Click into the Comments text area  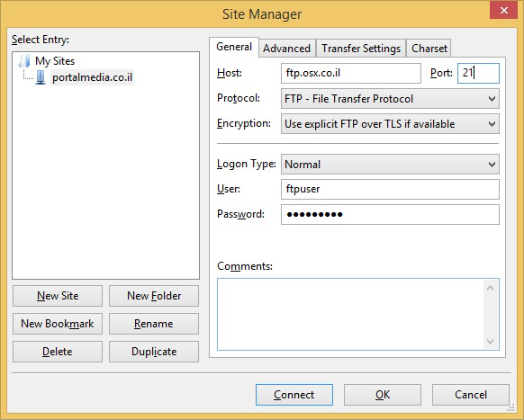[x=350, y=314]
